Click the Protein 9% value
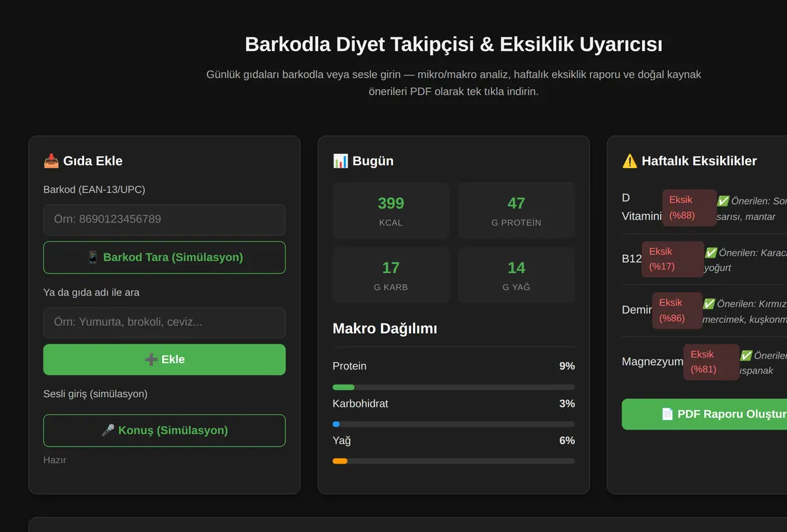 tap(567, 366)
